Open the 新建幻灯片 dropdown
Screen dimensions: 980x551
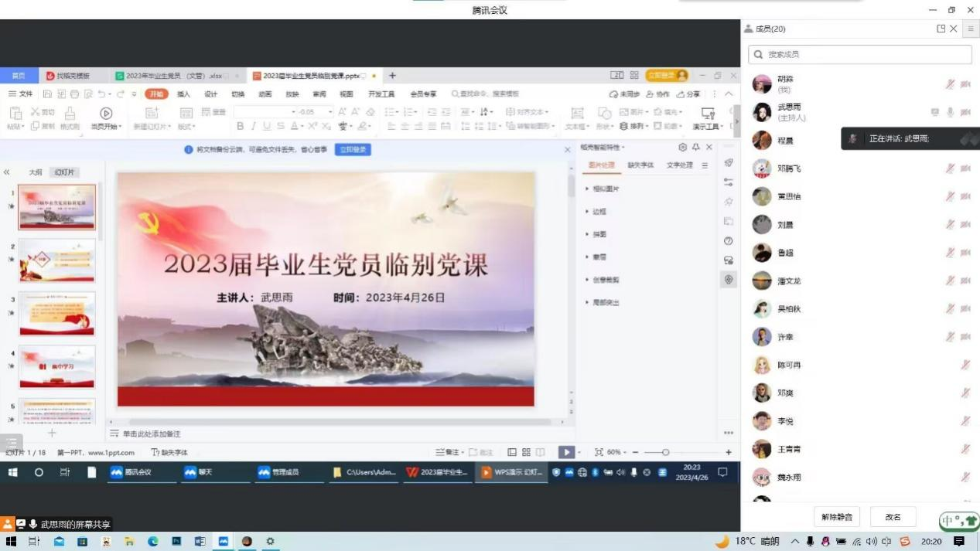pyautogui.click(x=152, y=127)
